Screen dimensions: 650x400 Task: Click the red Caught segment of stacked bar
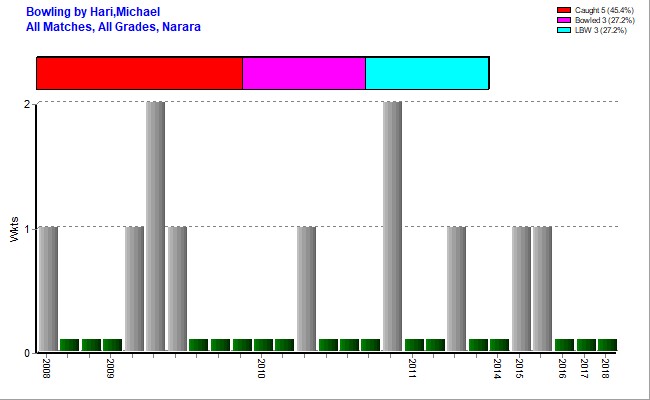140,73
